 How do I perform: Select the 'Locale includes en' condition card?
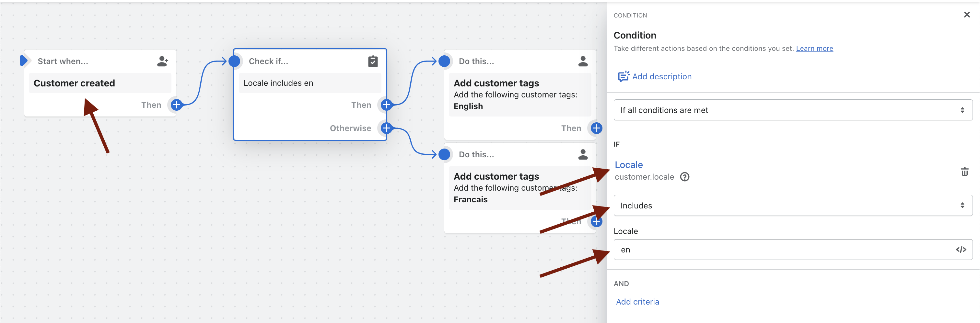click(309, 83)
